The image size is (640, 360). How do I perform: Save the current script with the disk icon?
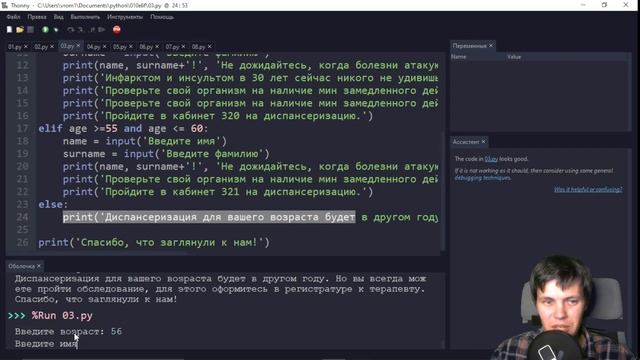coord(30,29)
